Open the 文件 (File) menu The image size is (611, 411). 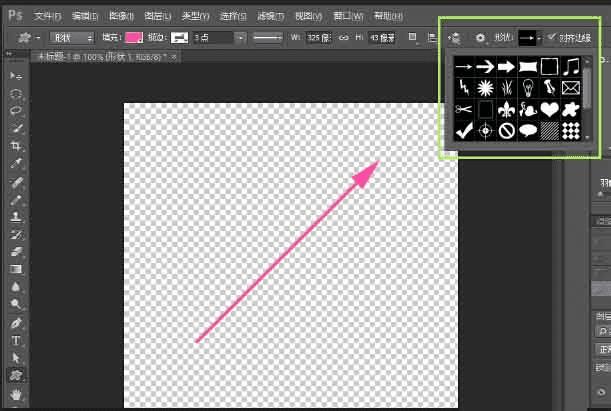(47, 16)
